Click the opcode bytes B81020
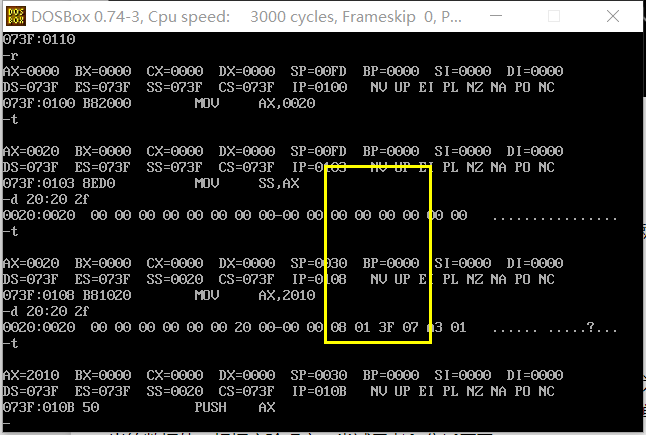 pos(107,295)
